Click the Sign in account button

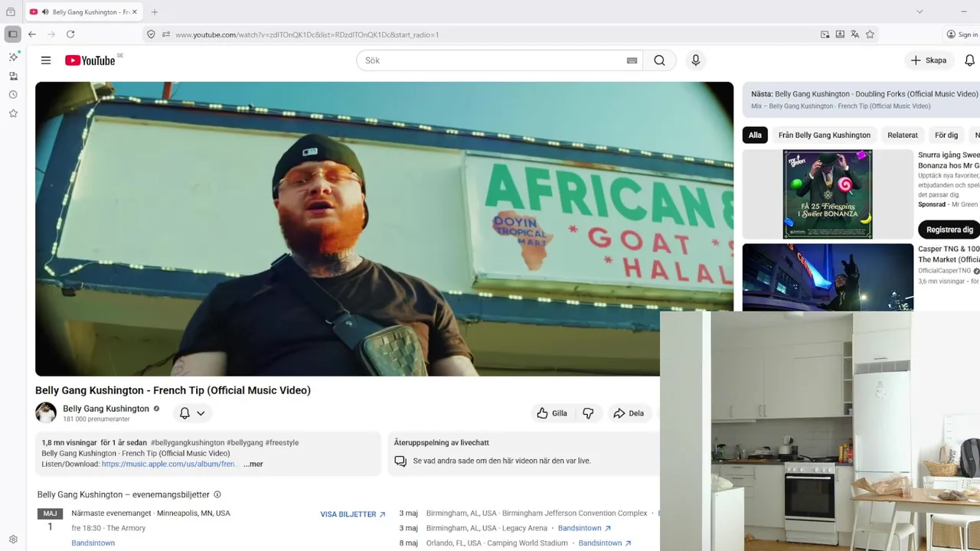coord(962,34)
